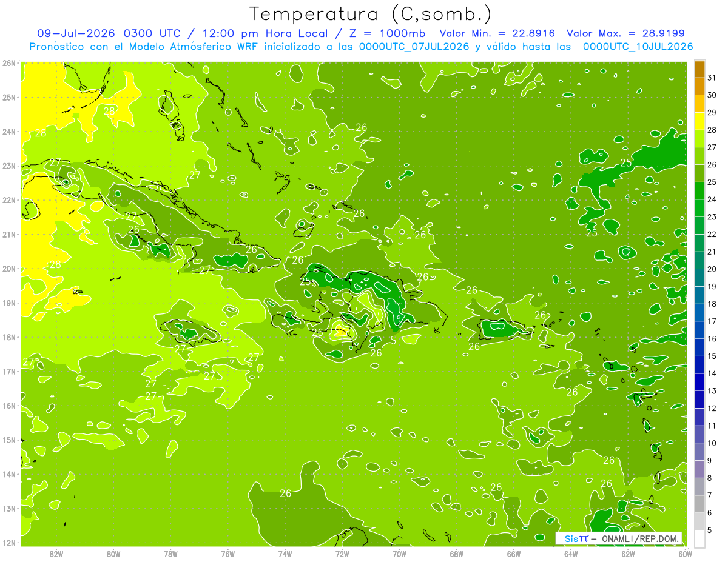Click the '64W' longitude axis label
The width and height of the screenshot is (728, 562).
click(571, 554)
